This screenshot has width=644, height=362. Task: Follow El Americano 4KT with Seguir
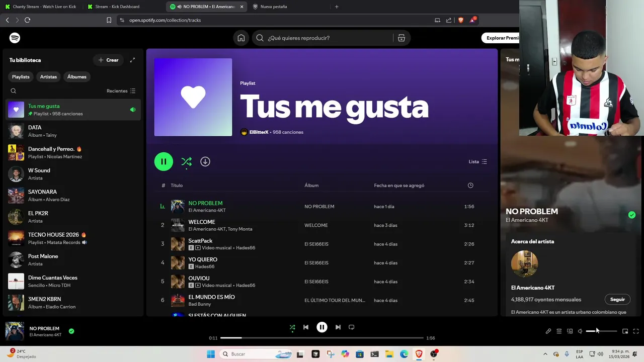click(x=617, y=299)
